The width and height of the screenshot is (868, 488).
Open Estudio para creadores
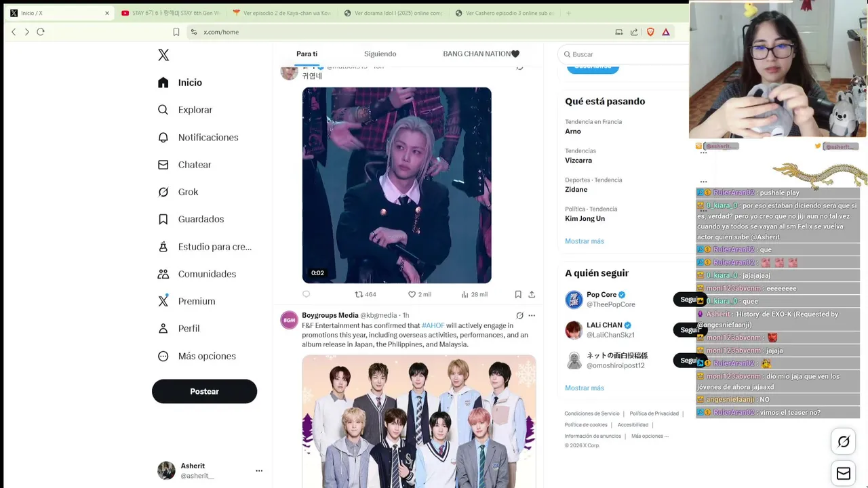click(204, 247)
